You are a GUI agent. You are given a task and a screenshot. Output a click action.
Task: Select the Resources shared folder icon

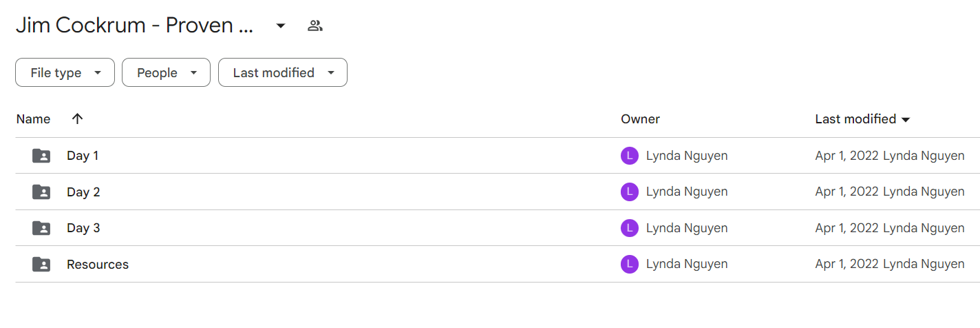[41, 264]
